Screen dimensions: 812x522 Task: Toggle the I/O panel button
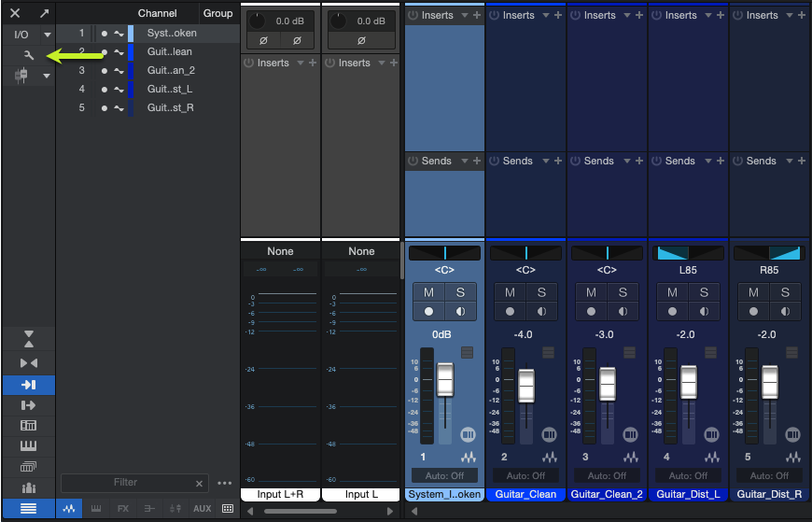21,35
